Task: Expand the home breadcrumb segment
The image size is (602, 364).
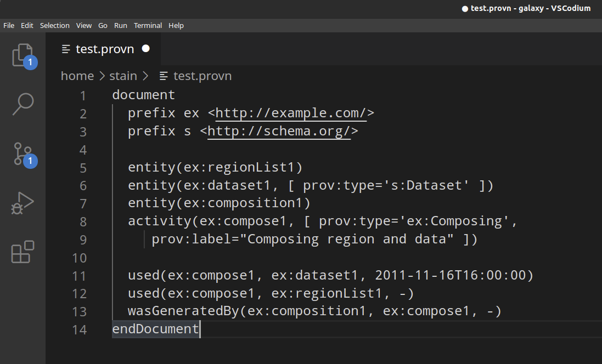Action: [77, 76]
